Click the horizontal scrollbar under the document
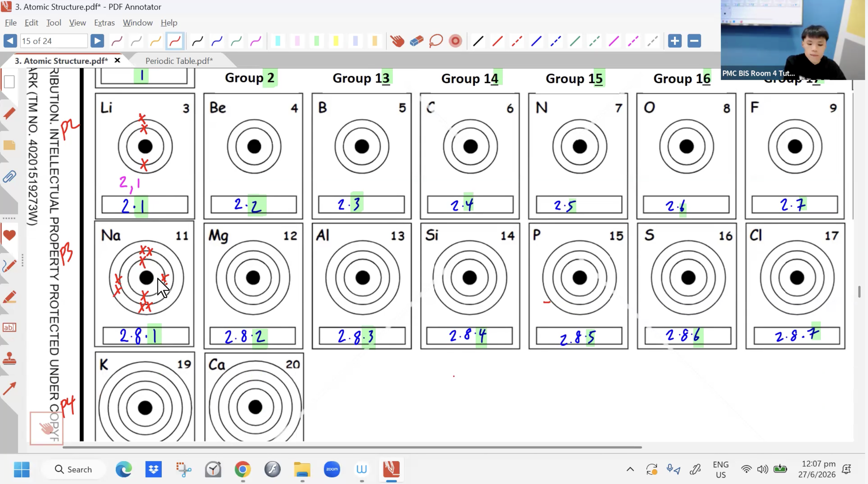 coord(352,447)
